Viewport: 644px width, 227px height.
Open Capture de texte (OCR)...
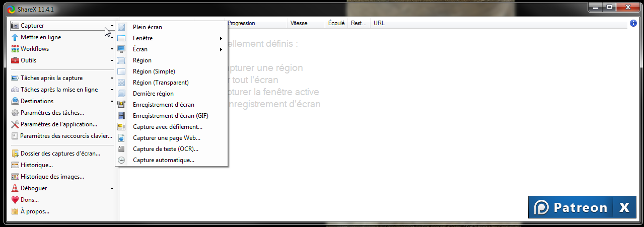pyautogui.click(x=171, y=149)
